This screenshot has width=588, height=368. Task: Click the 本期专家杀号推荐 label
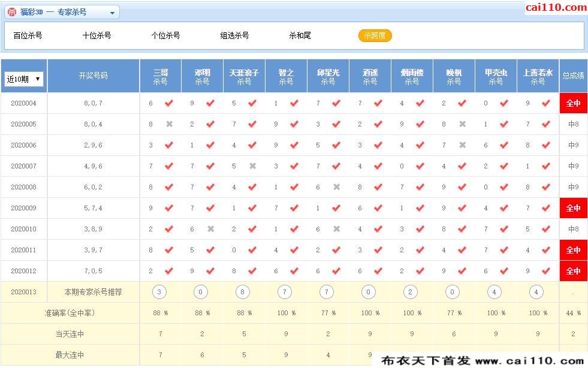pos(94,292)
